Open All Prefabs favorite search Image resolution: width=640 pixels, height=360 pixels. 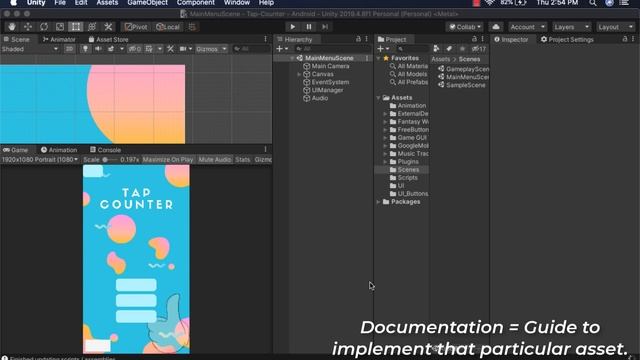408,82
